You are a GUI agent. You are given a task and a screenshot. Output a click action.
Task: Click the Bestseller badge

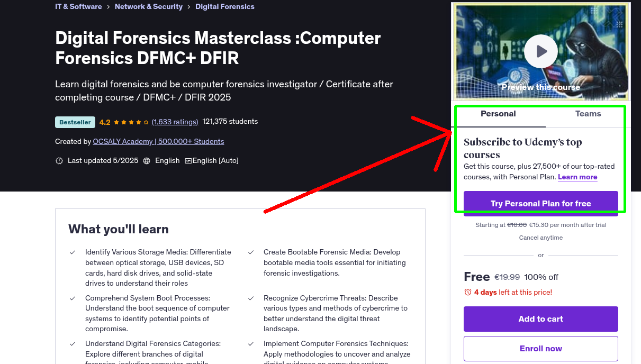pyautogui.click(x=75, y=122)
